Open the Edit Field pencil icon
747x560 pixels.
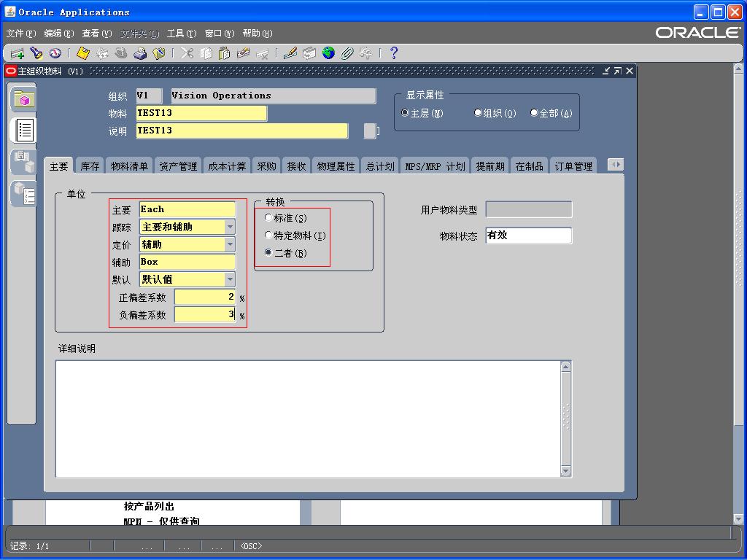pos(290,53)
